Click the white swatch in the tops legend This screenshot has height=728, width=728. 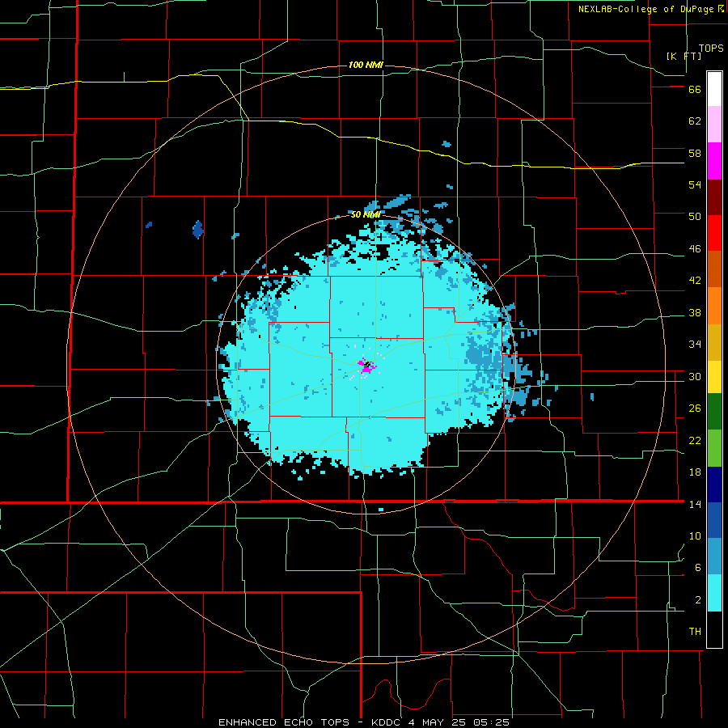[x=714, y=89]
